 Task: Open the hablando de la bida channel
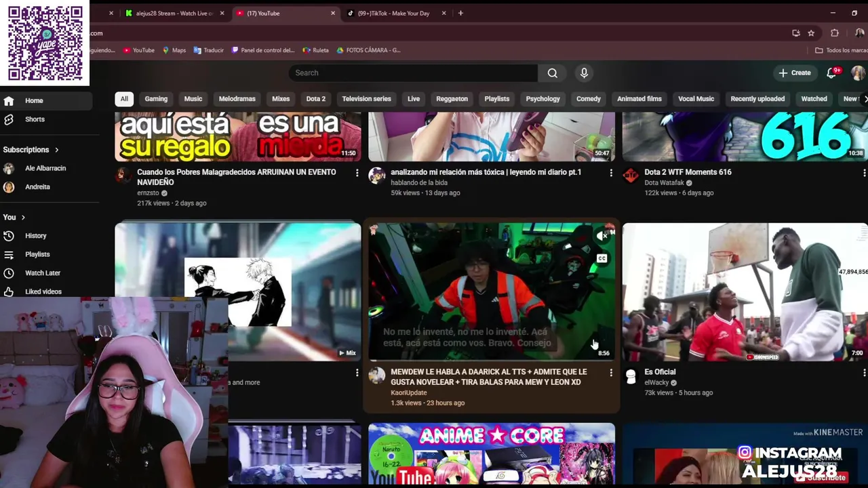coord(419,183)
